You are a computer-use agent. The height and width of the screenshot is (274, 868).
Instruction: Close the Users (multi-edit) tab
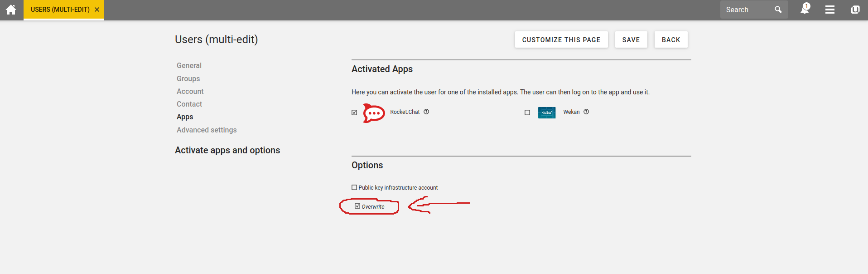(x=97, y=10)
